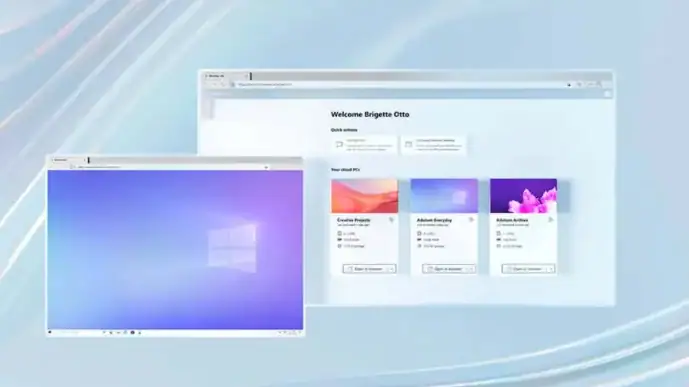Select the quick action card with chat bubble icon
Image resolution: width=689 pixels, height=387 pixels.
(364, 145)
